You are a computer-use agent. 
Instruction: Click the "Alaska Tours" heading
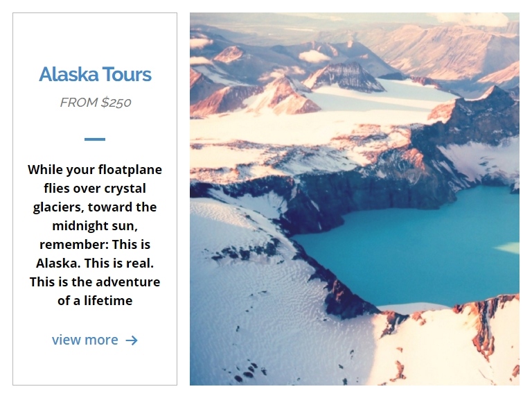[95, 75]
